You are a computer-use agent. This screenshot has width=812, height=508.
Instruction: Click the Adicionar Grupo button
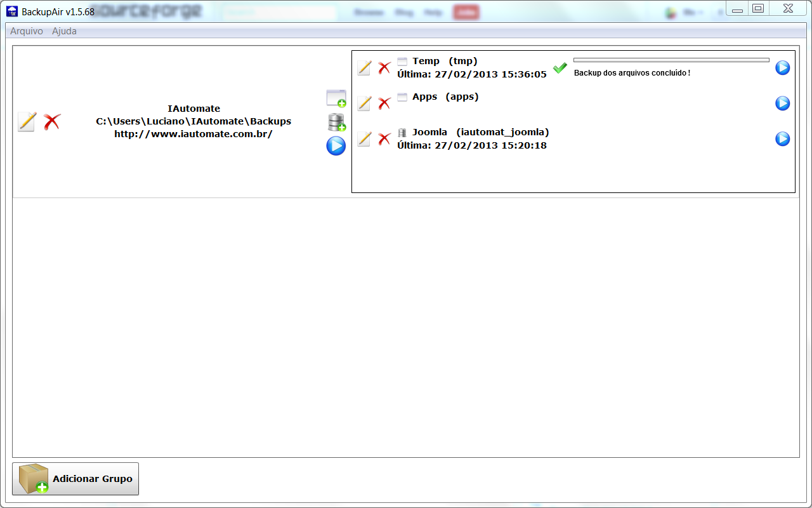tap(75, 479)
